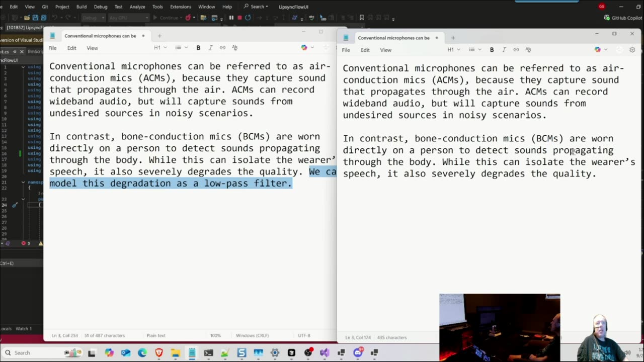Add a new tab in right Notepad
Image resolution: width=644 pixels, height=362 pixels.
453,38
